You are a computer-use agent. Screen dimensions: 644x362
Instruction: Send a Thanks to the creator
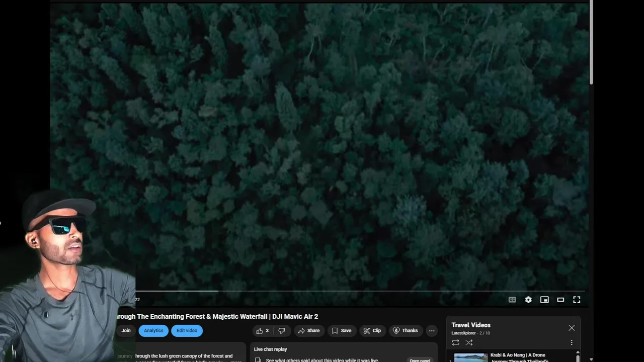tap(405, 331)
